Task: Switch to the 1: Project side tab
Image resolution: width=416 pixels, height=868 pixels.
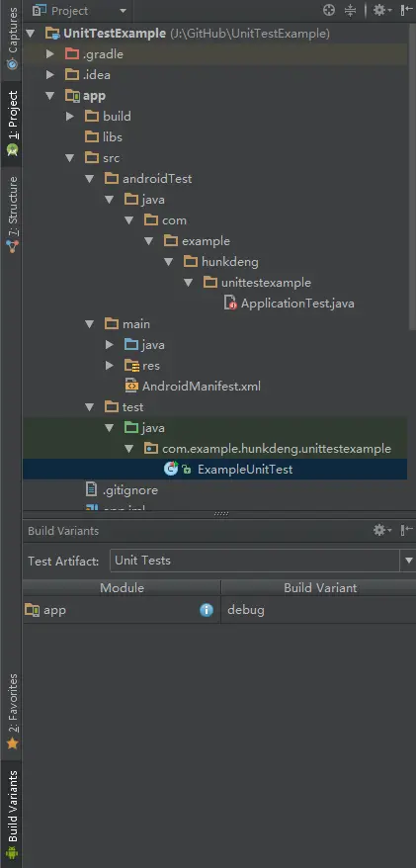Action: pyautogui.click(x=11, y=124)
